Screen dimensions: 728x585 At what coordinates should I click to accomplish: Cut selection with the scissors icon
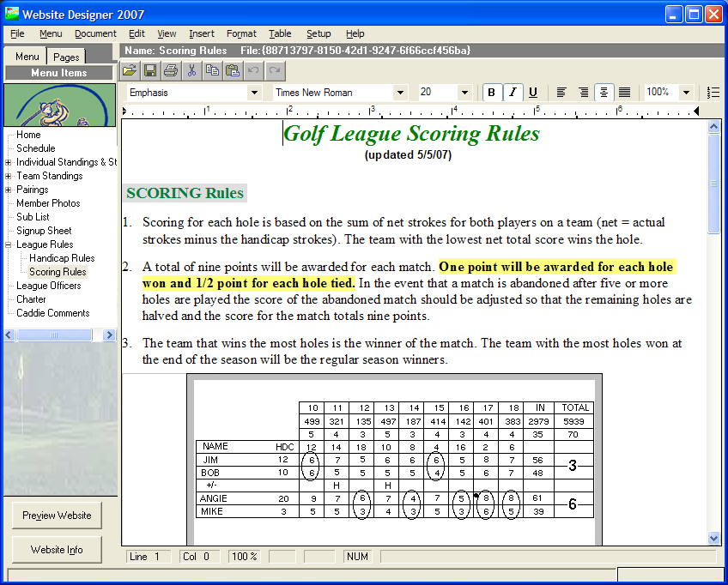click(191, 70)
